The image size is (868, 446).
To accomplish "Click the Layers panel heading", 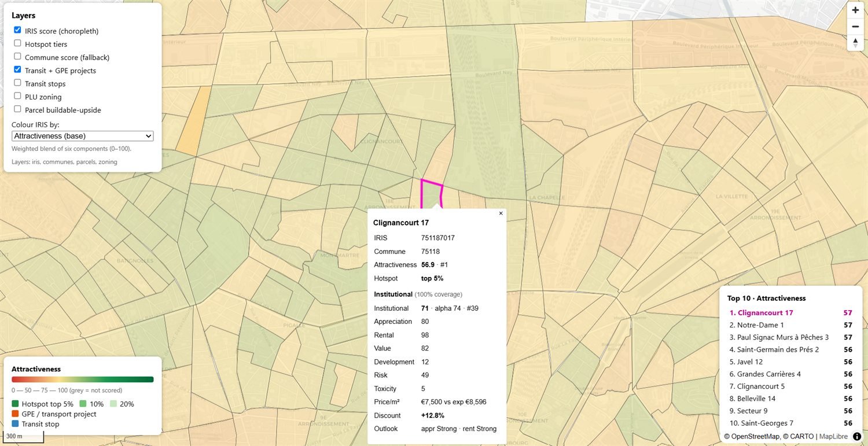I will [x=24, y=16].
